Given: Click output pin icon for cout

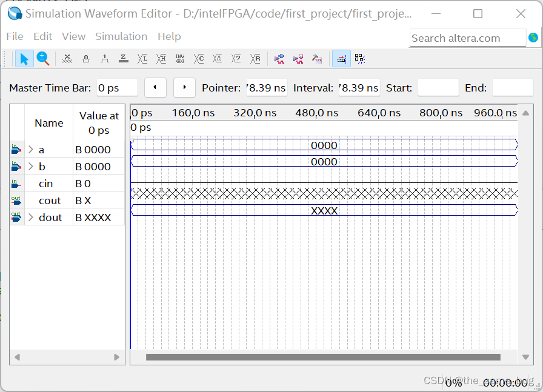Looking at the screenshot, I should 16,200.
